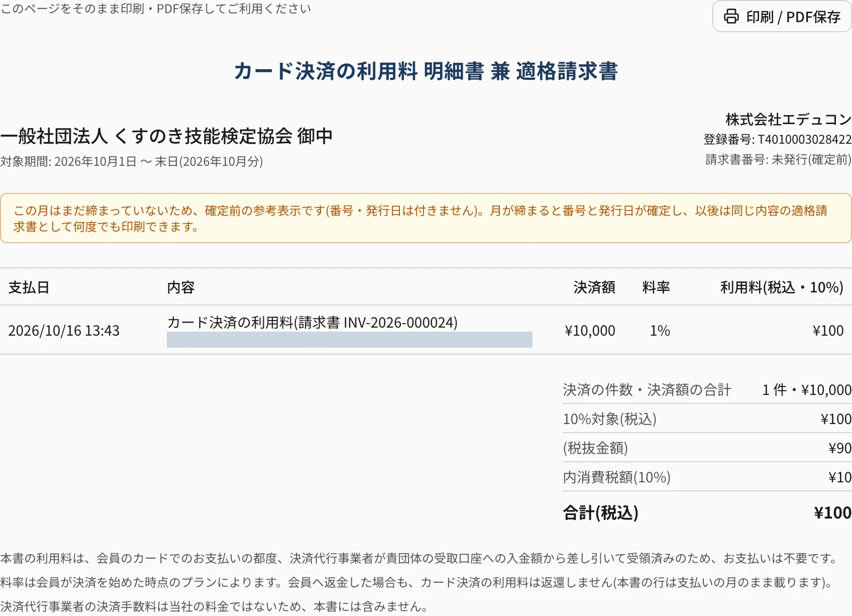Select 登録番号 T4010003028422
The image size is (852, 616).
778,139
